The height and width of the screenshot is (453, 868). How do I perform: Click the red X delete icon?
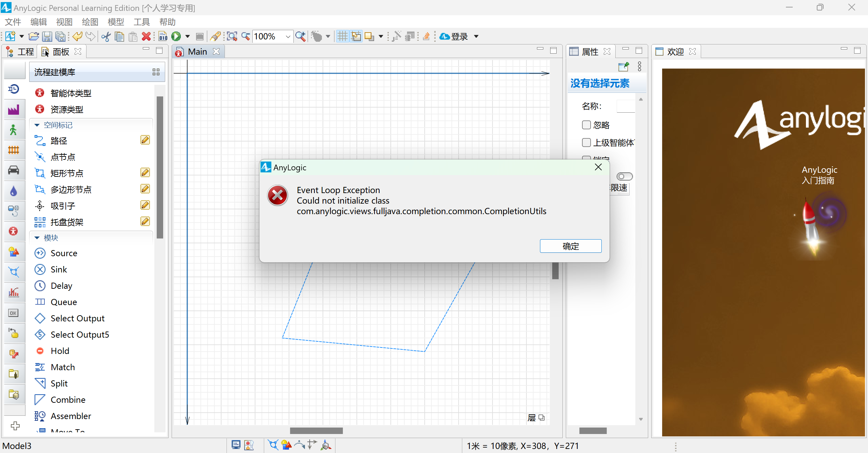[x=146, y=36]
